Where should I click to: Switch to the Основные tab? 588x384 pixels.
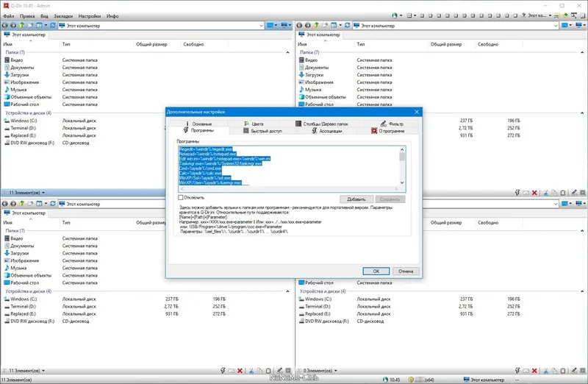tap(198, 124)
